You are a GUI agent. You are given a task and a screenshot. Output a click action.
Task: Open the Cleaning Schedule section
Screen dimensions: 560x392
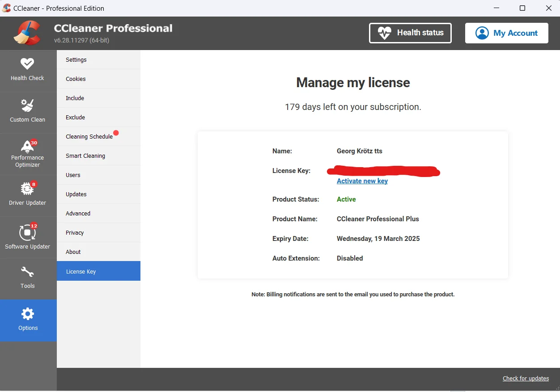click(x=98, y=136)
